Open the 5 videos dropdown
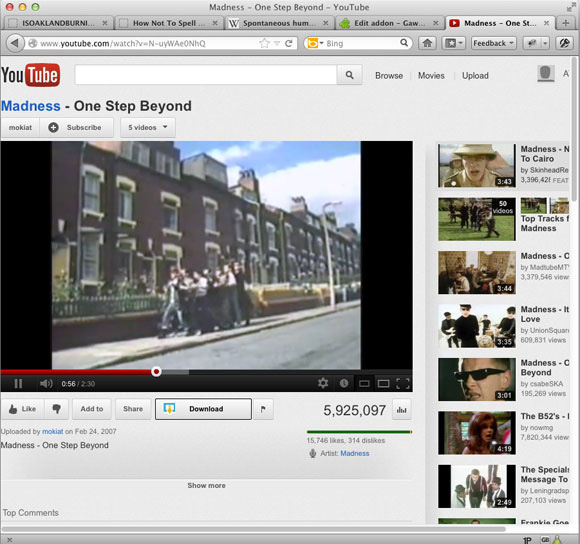Image resolution: width=580 pixels, height=544 pixels. (148, 127)
